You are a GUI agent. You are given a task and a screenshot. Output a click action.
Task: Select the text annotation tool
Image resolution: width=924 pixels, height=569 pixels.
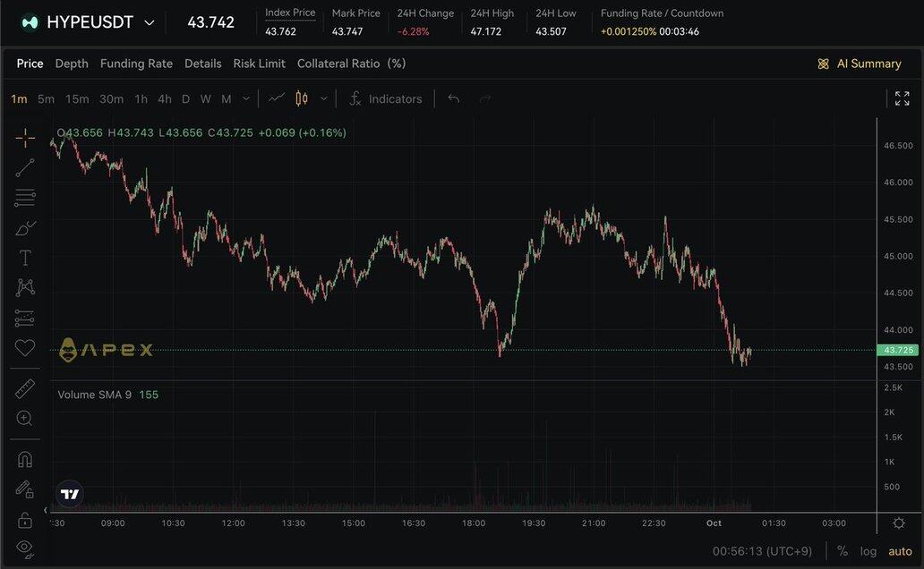25,259
